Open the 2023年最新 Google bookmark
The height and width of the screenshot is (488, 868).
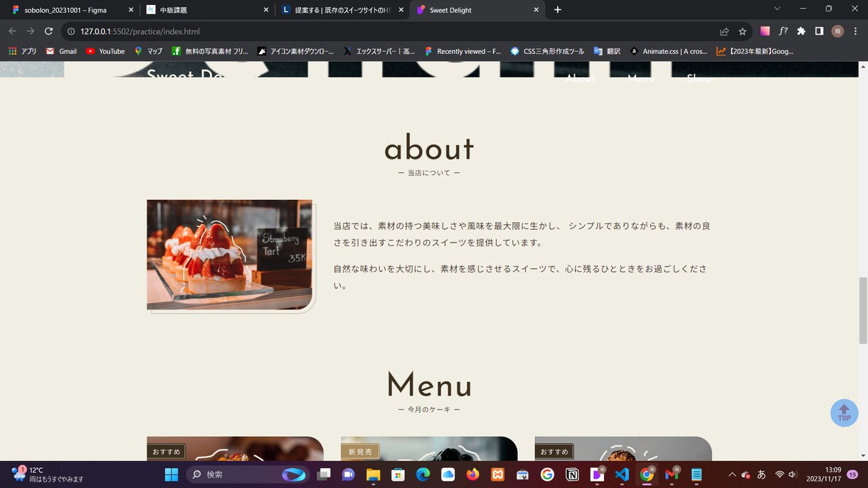[x=755, y=51]
